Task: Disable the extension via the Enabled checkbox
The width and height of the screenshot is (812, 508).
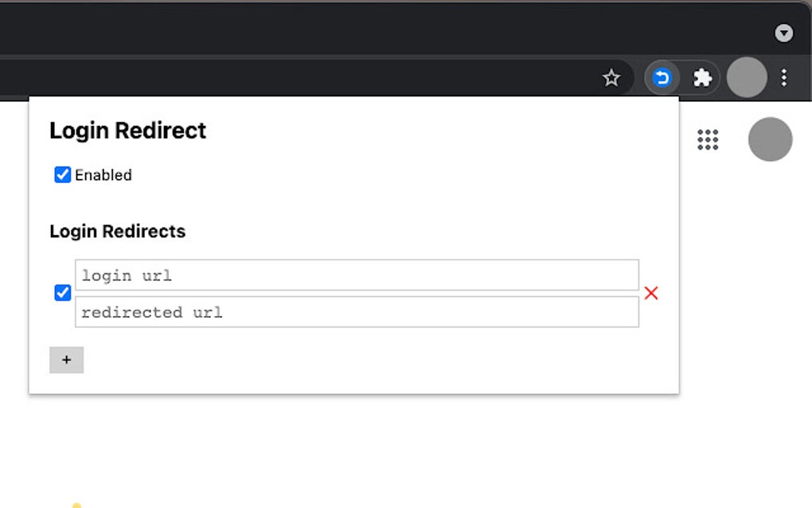Action: click(62, 174)
